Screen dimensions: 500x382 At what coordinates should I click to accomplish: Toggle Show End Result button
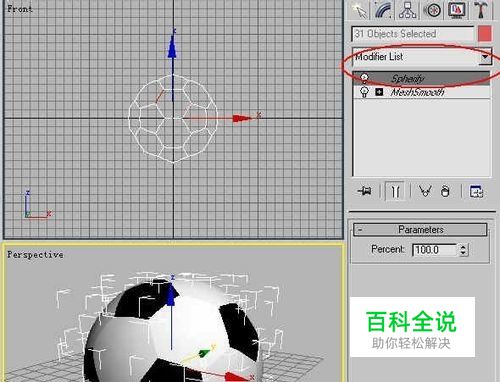pyautogui.click(x=395, y=191)
